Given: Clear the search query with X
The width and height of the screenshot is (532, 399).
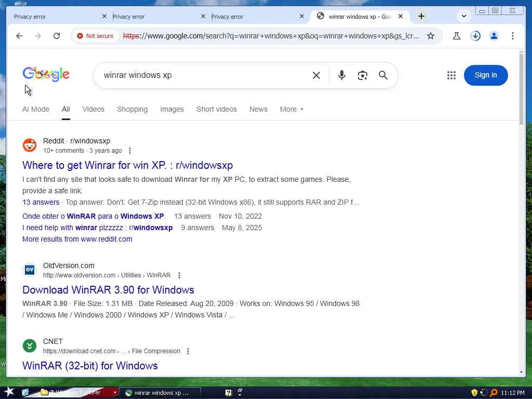Looking at the screenshot, I should [316, 75].
